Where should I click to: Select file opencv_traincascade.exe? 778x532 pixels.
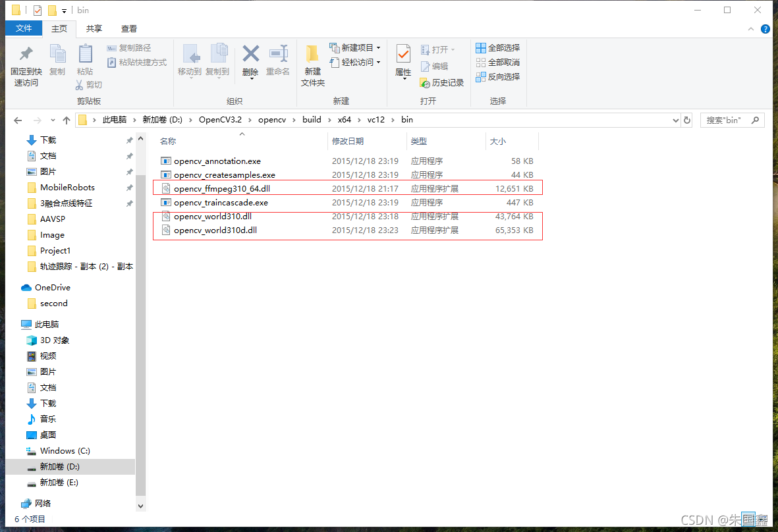(x=221, y=203)
